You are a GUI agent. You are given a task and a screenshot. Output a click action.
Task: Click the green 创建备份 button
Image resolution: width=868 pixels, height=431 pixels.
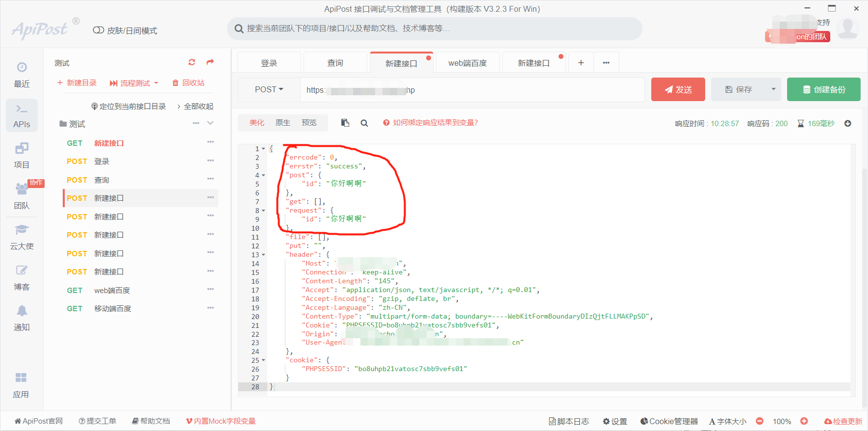click(x=824, y=89)
